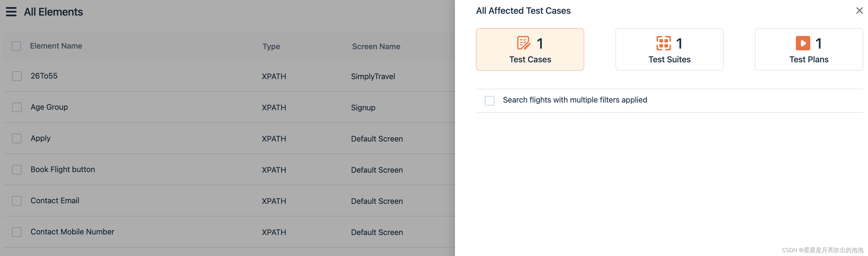
Task: Sort by the Screen Name column header
Action: (x=376, y=46)
